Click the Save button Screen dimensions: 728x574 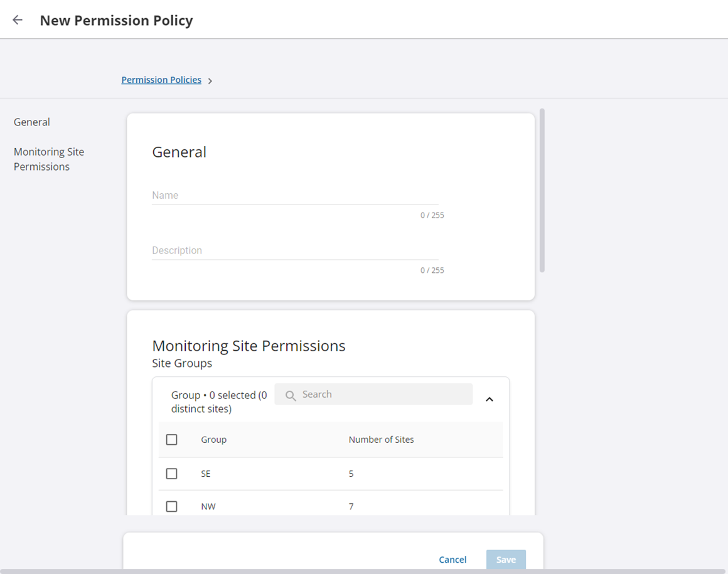coord(506,560)
